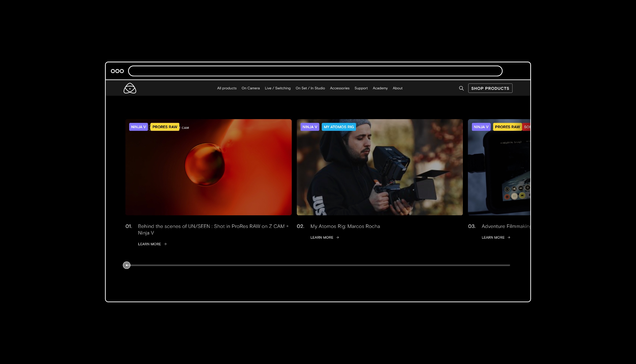Click the NINJA V tag on first video
Viewport: 636px width, 364px height.
click(138, 127)
